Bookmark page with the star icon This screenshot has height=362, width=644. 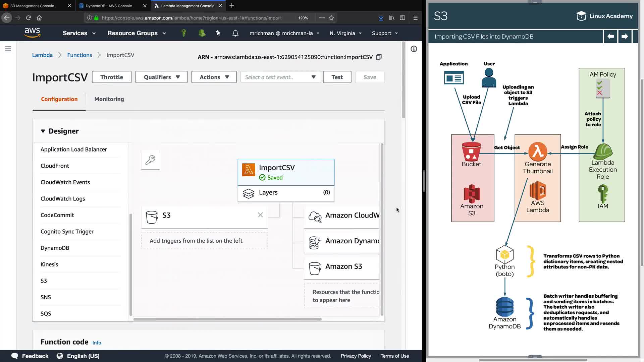point(331,18)
